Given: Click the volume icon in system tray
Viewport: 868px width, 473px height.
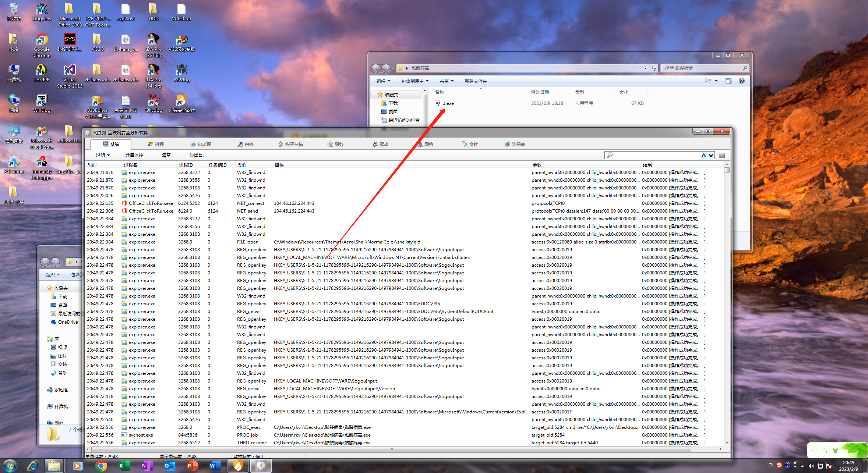Looking at the screenshot, I should (x=811, y=466).
